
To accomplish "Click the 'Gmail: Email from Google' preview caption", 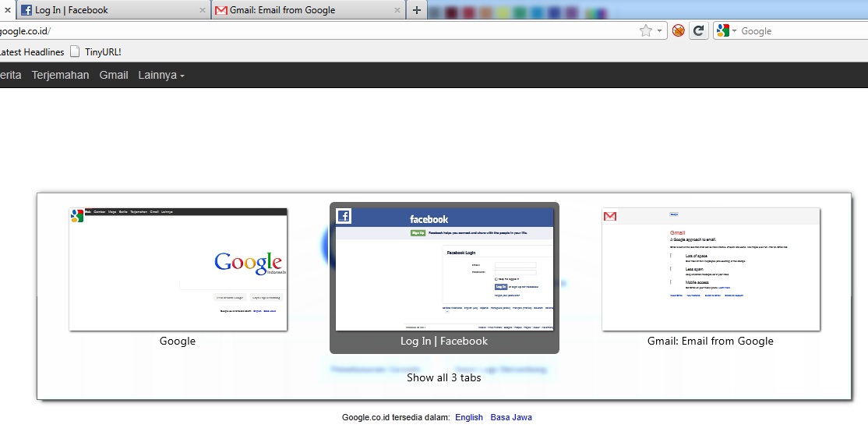I will 711,342.
